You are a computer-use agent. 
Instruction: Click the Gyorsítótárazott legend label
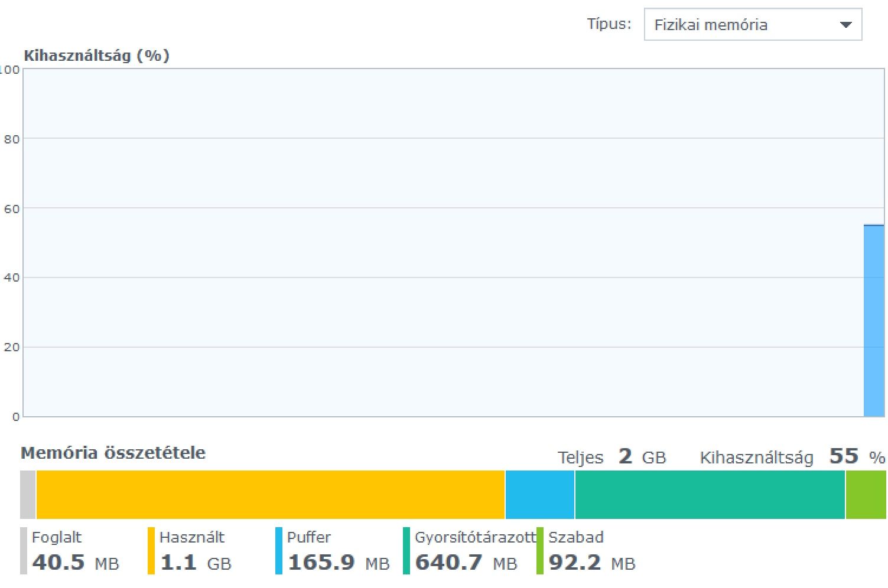(474, 537)
